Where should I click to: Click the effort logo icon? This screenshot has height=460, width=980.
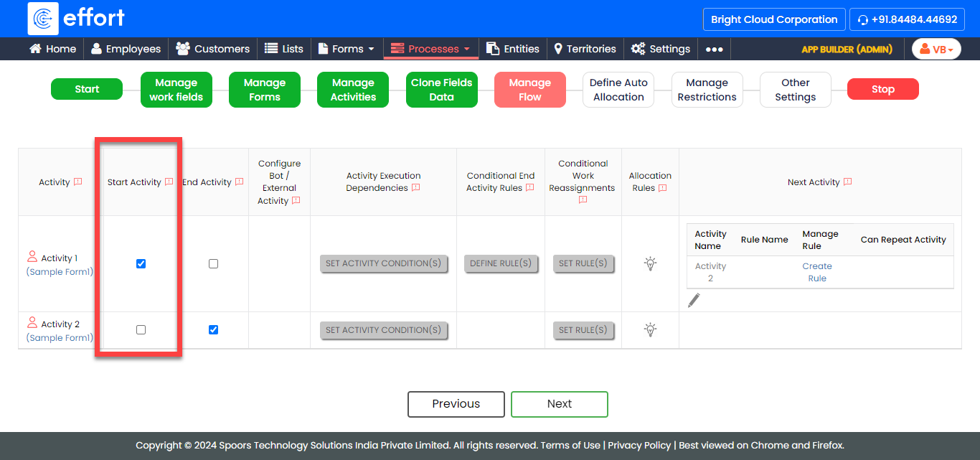pyautogui.click(x=43, y=18)
